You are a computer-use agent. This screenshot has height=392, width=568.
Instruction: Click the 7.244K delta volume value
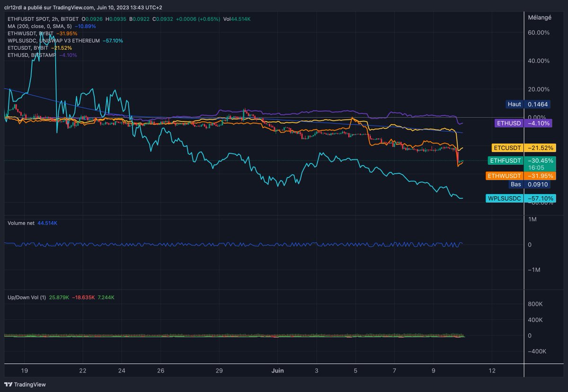106,297
